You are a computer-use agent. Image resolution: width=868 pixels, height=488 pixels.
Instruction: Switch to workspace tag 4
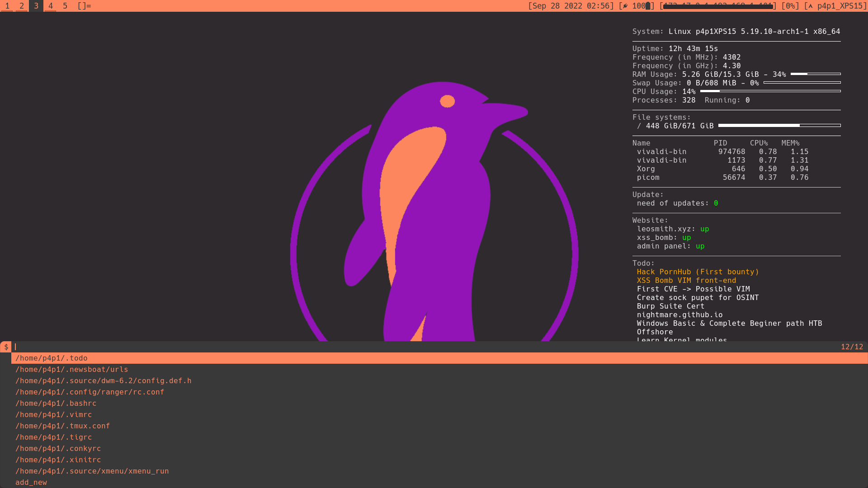[x=50, y=6]
